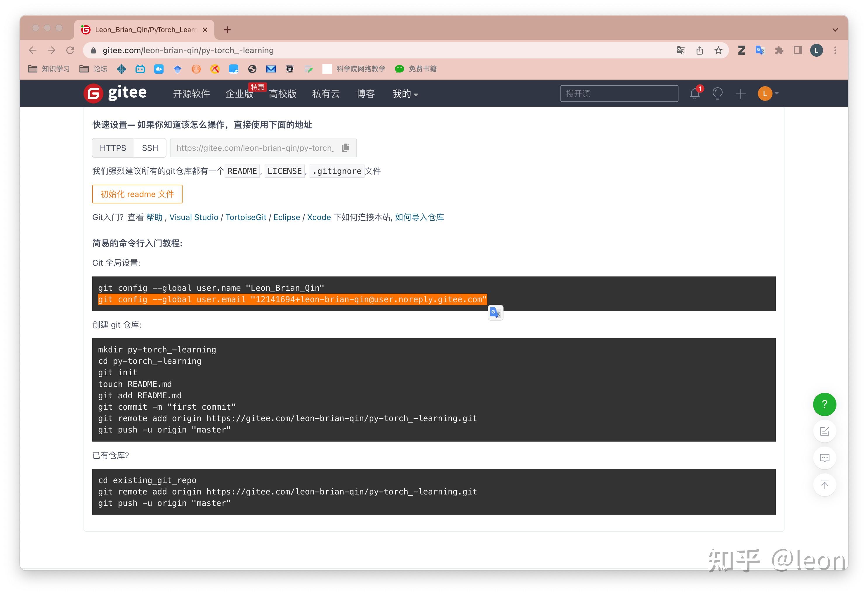This screenshot has width=868, height=595.
Task: Click the feedback edit icon on right side
Action: click(x=824, y=431)
